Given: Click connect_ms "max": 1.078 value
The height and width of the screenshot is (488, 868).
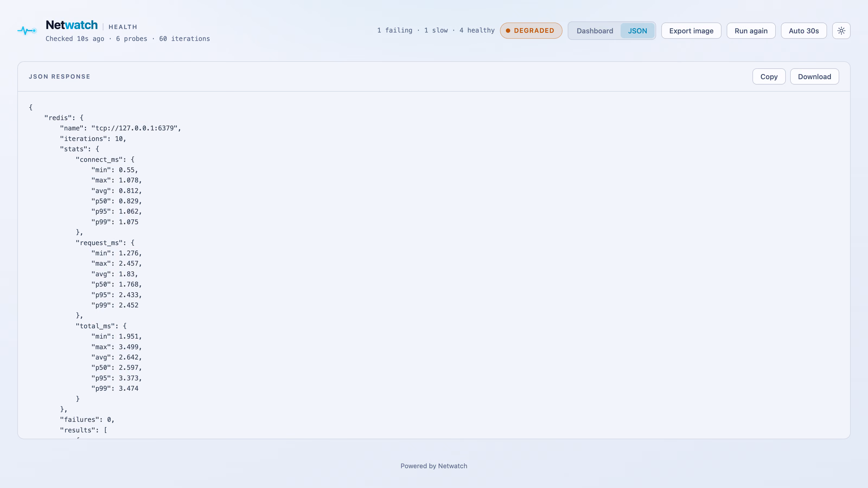Looking at the screenshot, I should (117, 181).
